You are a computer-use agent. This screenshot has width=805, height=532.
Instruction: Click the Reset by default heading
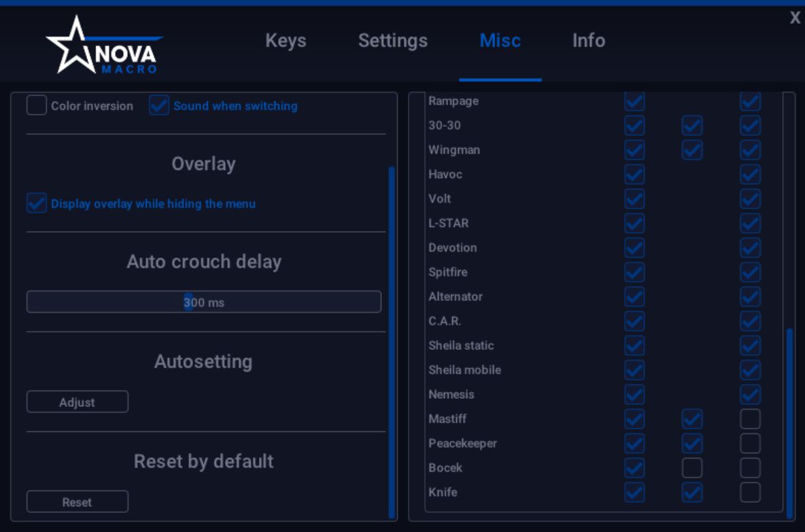tap(204, 461)
